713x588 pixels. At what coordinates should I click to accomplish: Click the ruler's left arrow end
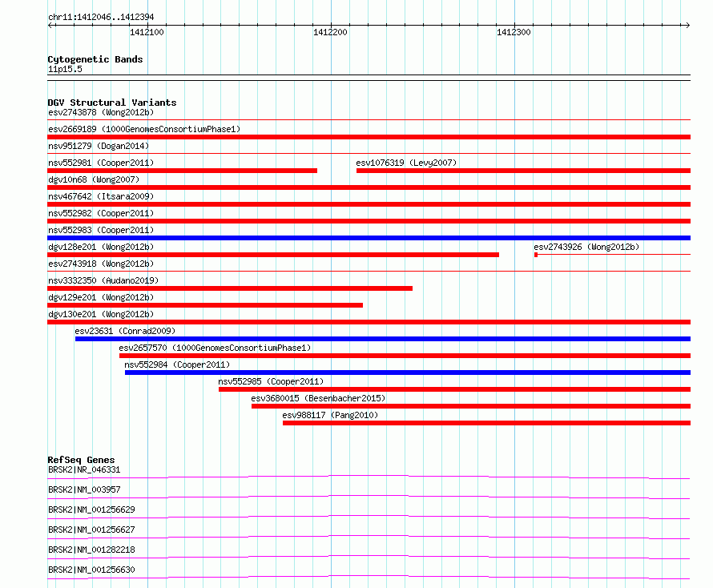(50, 25)
